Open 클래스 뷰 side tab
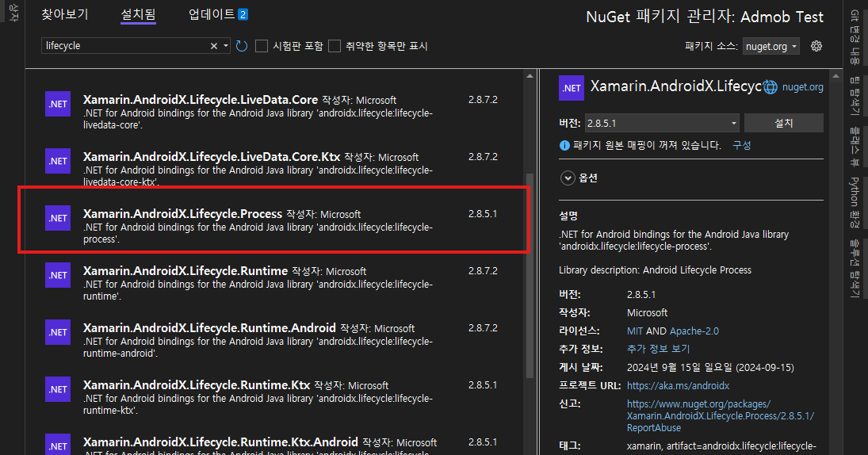This screenshot has width=868, height=455. [855, 146]
